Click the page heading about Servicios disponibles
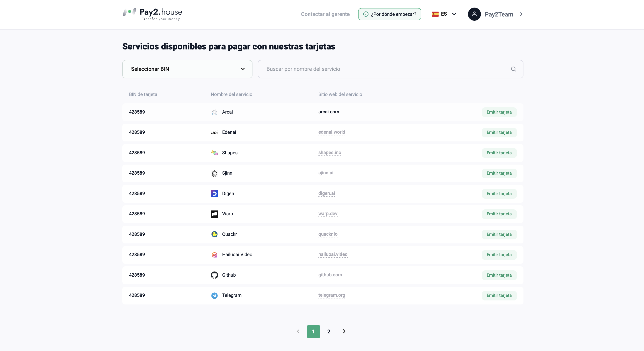This screenshot has height=351, width=644. click(228, 47)
